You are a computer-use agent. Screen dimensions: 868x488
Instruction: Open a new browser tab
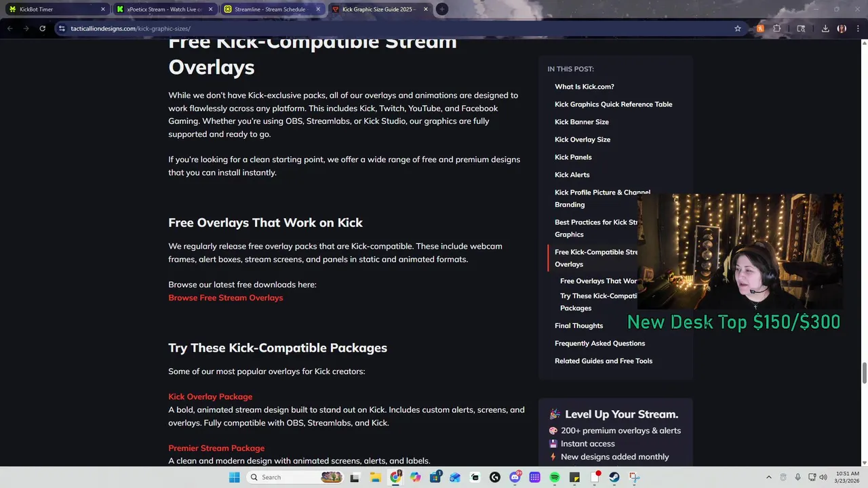[x=441, y=9]
